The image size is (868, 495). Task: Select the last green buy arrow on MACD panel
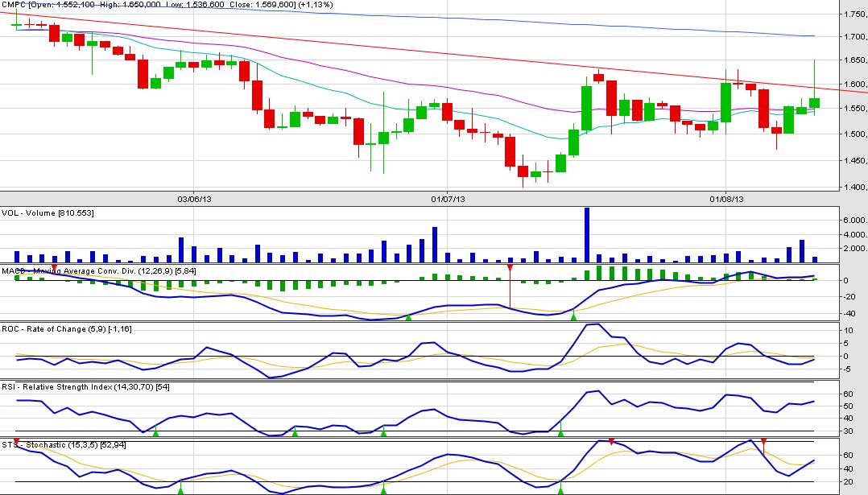(573, 317)
